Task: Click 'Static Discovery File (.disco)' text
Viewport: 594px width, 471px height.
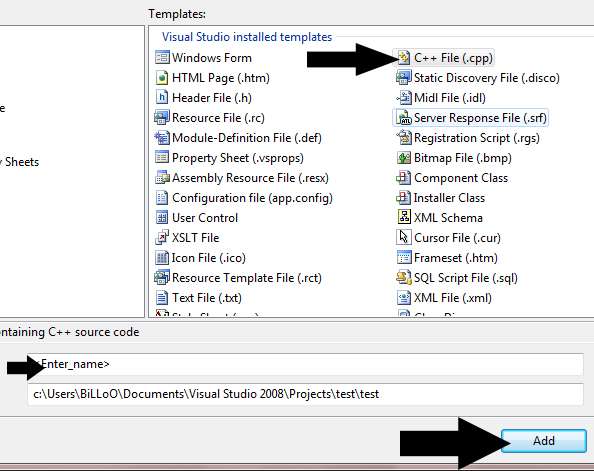Action: pos(486,78)
